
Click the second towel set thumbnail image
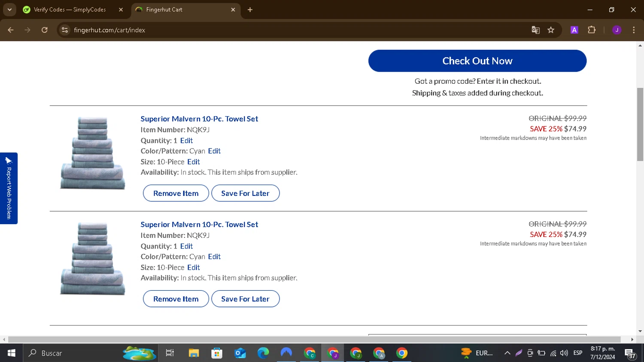pyautogui.click(x=93, y=259)
